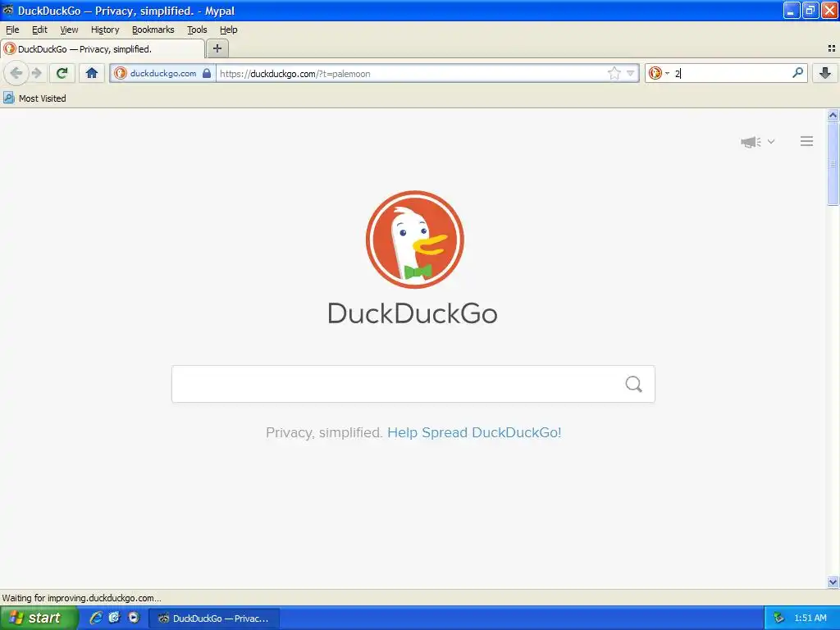Follow the Help Spread DuckDuckGo! link
This screenshot has width=840, height=630.
(474, 432)
